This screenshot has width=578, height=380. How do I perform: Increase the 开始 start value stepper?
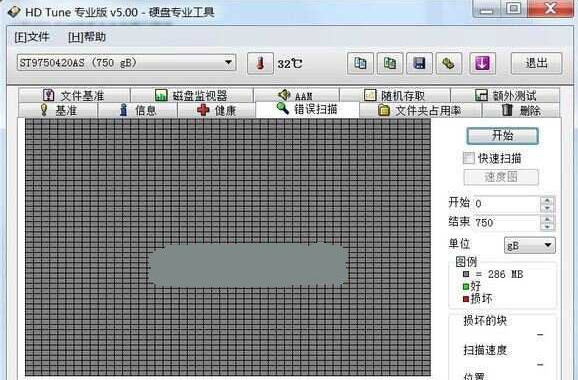click(x=547, y=201)
